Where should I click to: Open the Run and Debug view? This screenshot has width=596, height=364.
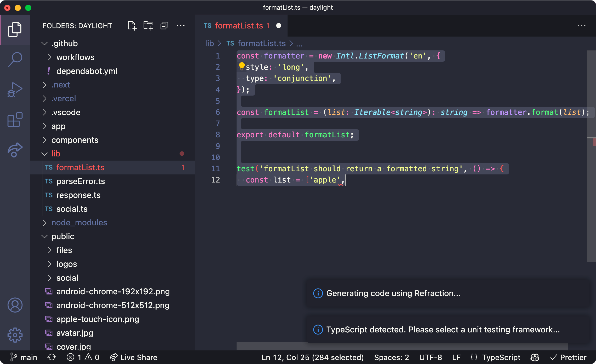tap(15, 90)
